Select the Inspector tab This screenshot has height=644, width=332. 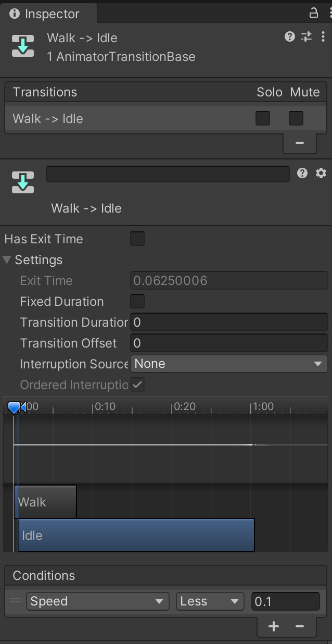[x=45, y=14]
